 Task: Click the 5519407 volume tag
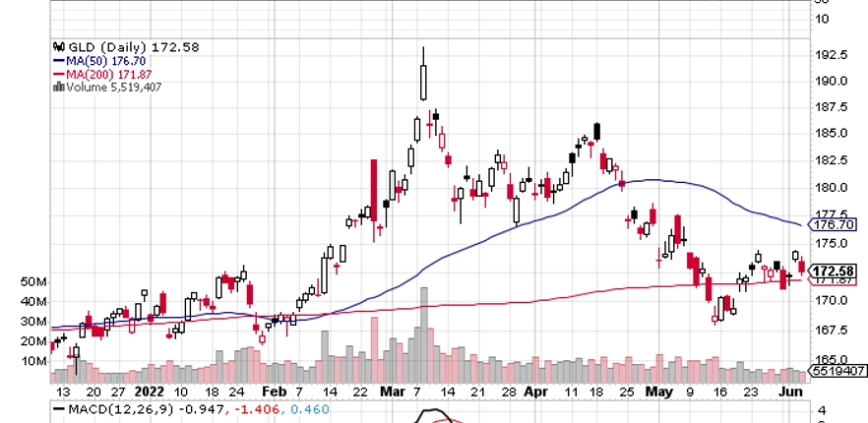(x=838, y=371)
